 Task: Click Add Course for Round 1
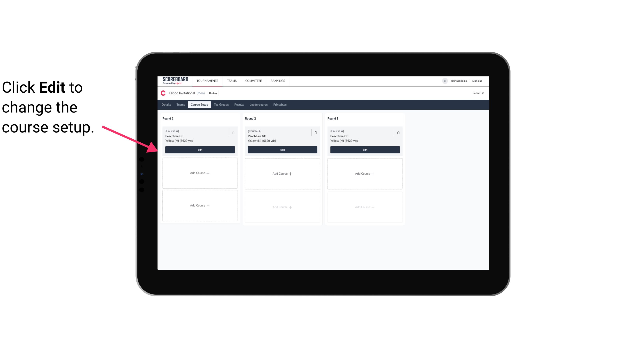[x=200, y=173]
